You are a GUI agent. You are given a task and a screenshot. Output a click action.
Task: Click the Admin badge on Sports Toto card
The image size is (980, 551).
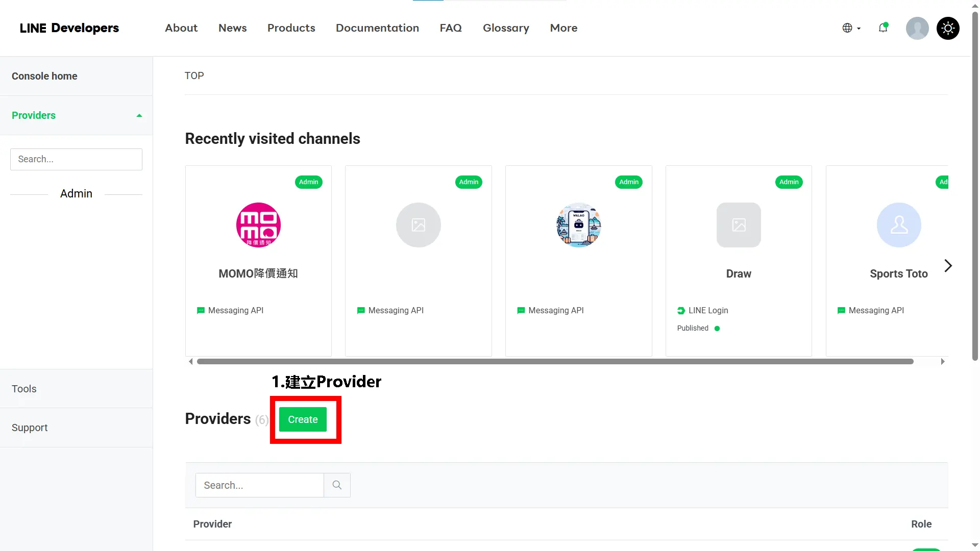pos(943,182)
